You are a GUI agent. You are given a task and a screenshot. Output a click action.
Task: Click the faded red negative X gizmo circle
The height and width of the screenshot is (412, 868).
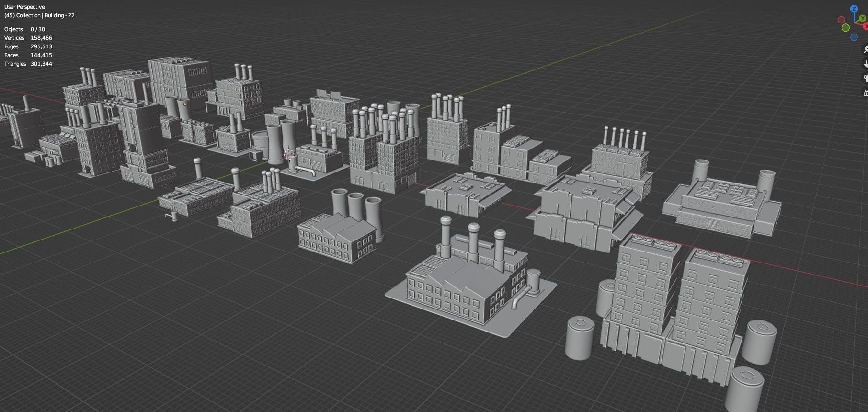coord(841,20)
